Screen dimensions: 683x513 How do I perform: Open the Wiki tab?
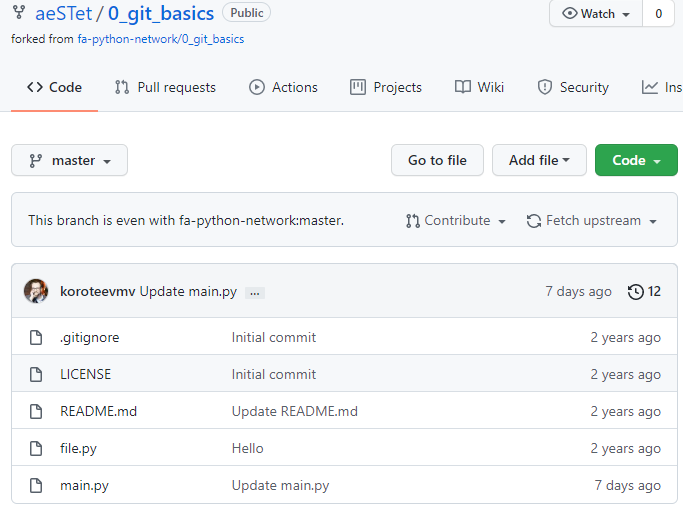(479, 88)
